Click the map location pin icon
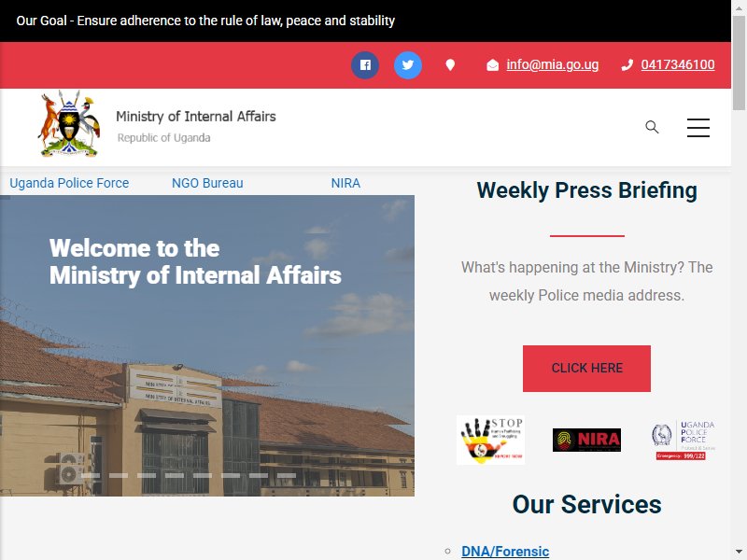 450,64
